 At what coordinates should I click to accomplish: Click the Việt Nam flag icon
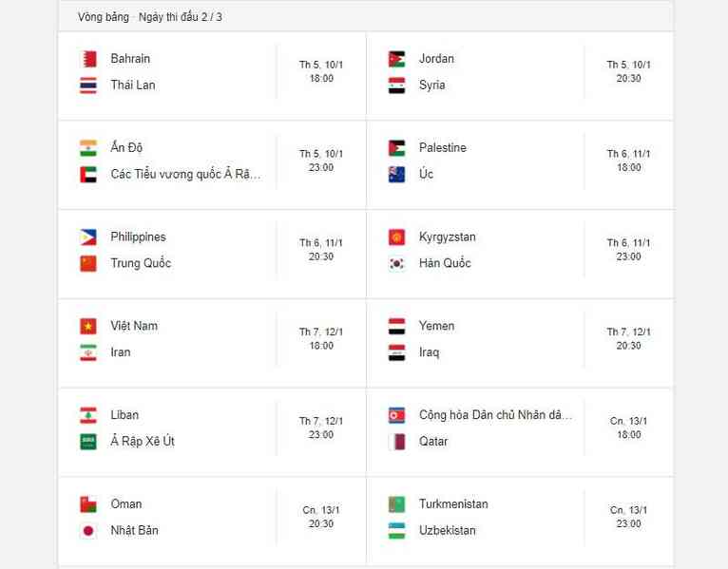(x=88, y=326)
